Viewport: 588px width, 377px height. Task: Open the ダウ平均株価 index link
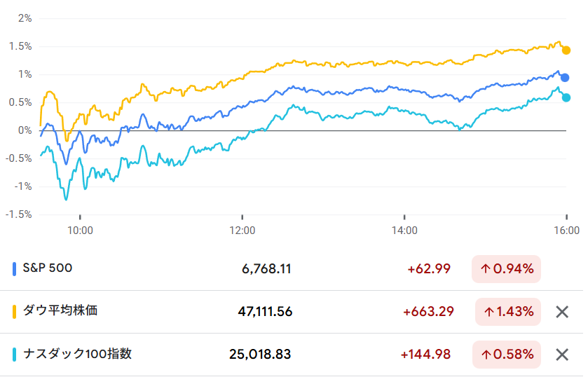[60, 310]
